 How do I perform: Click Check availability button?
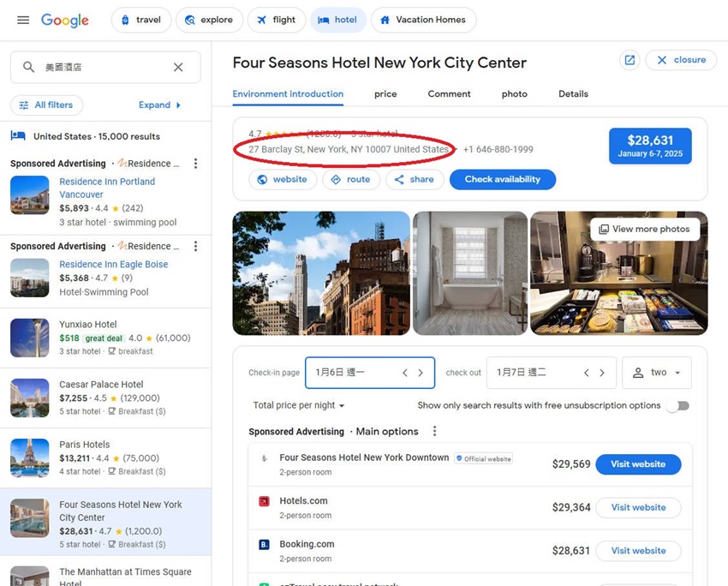click(x=503, y=180)
